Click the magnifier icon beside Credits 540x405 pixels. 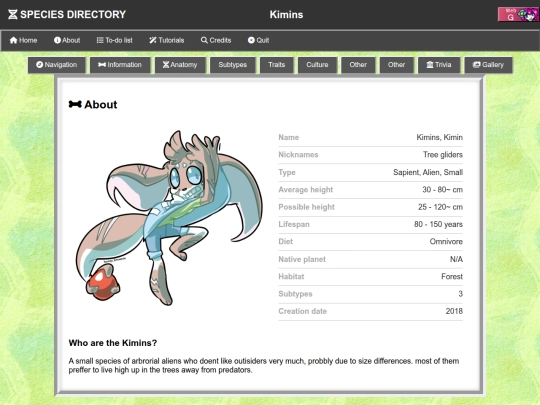click(x=204, y=40)
